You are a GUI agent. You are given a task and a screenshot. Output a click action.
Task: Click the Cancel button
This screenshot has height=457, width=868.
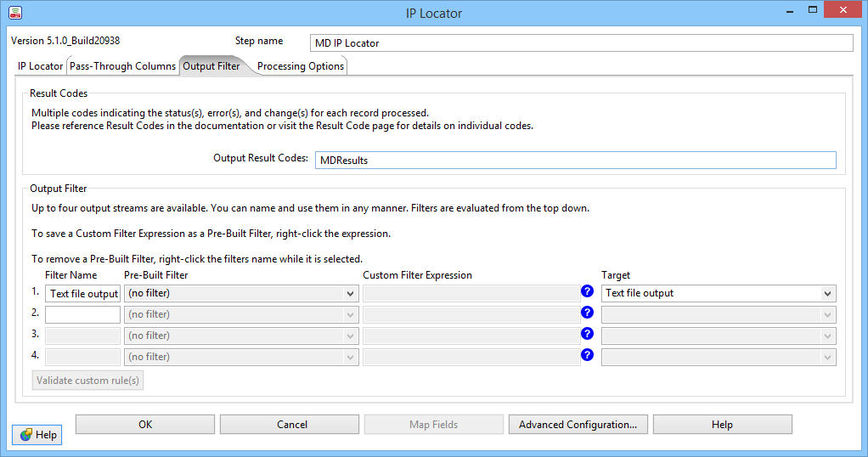click(x=291, y=425)
